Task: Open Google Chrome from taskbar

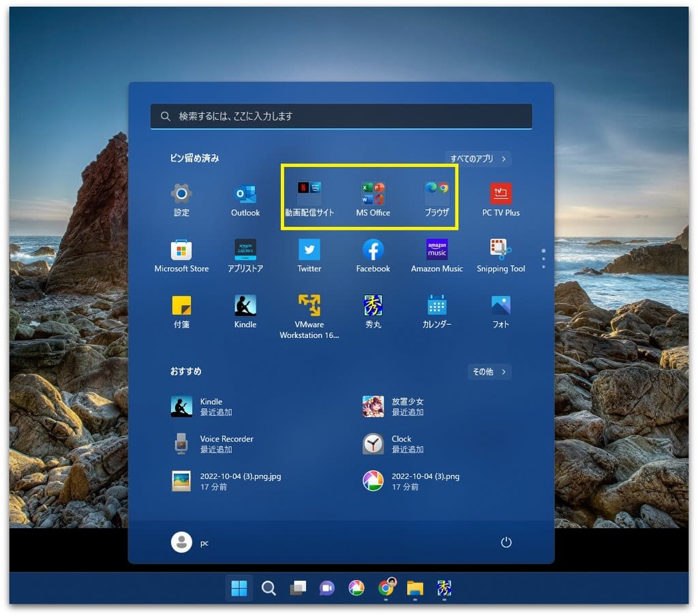Action: (x=386, y=589)
